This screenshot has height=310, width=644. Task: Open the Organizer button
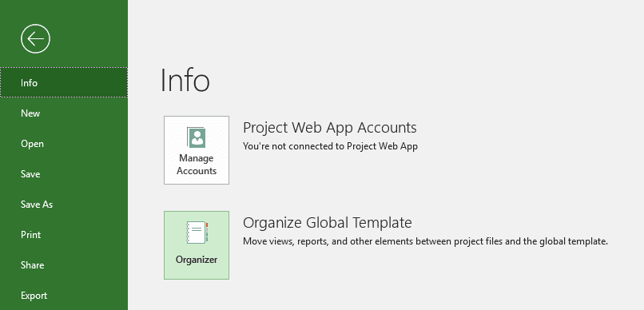click(197, 245)
